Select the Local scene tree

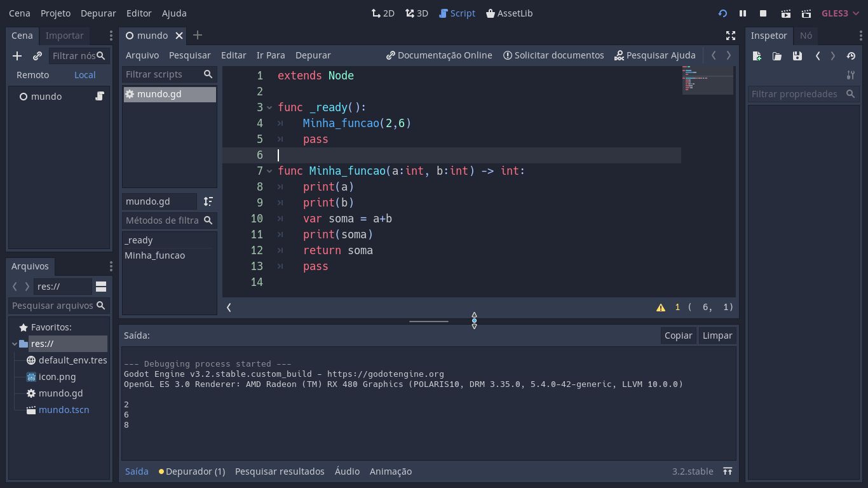(85, 75)
